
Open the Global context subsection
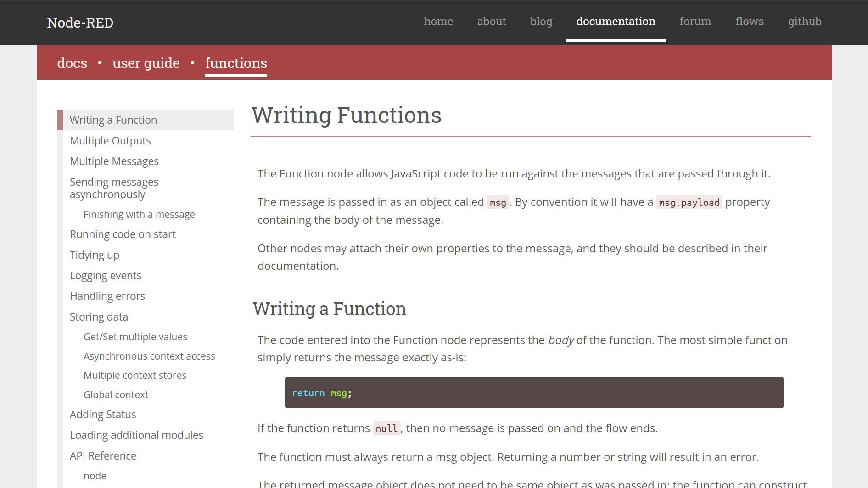pos(116,394)
